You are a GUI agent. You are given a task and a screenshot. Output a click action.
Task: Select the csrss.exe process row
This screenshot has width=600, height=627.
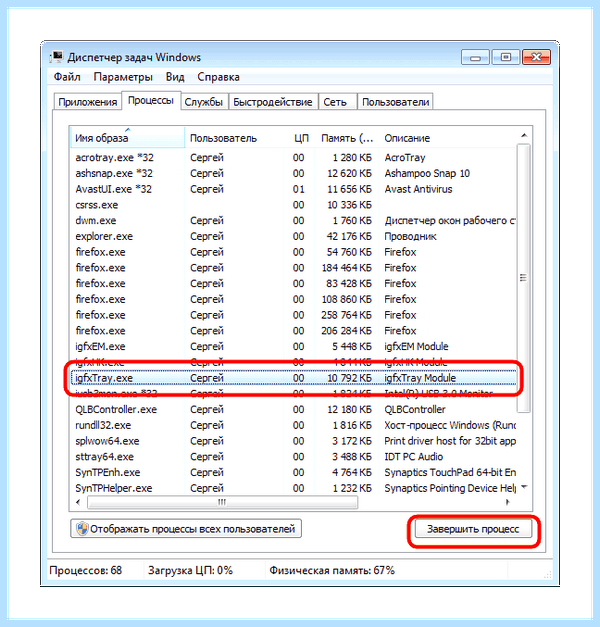click(293, 205)
